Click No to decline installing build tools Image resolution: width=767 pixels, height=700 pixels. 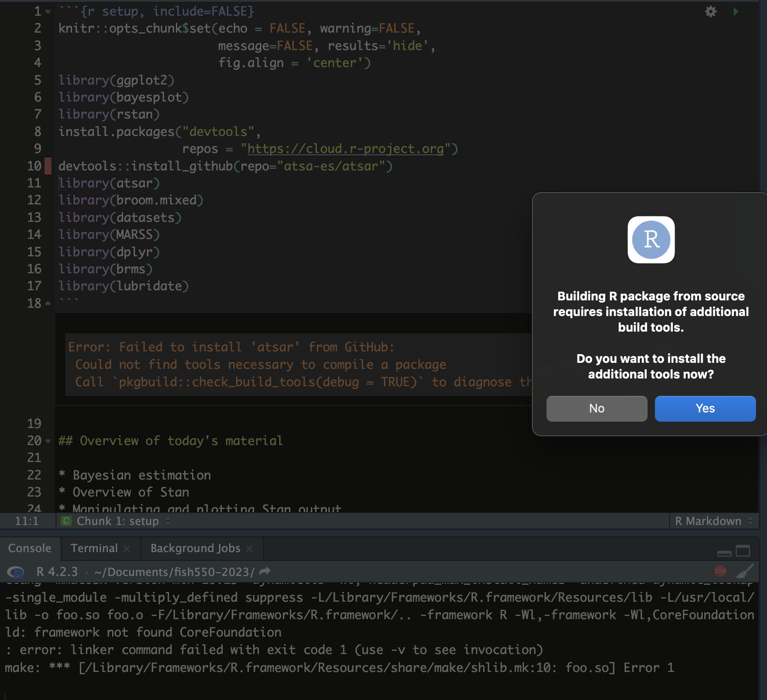click(597, 408)
